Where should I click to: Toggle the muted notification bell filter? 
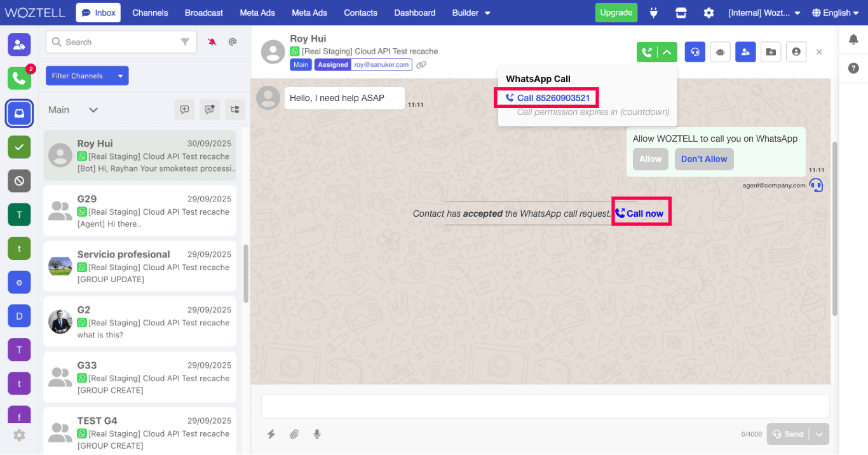pyautogui.click(x=212, y=42)
